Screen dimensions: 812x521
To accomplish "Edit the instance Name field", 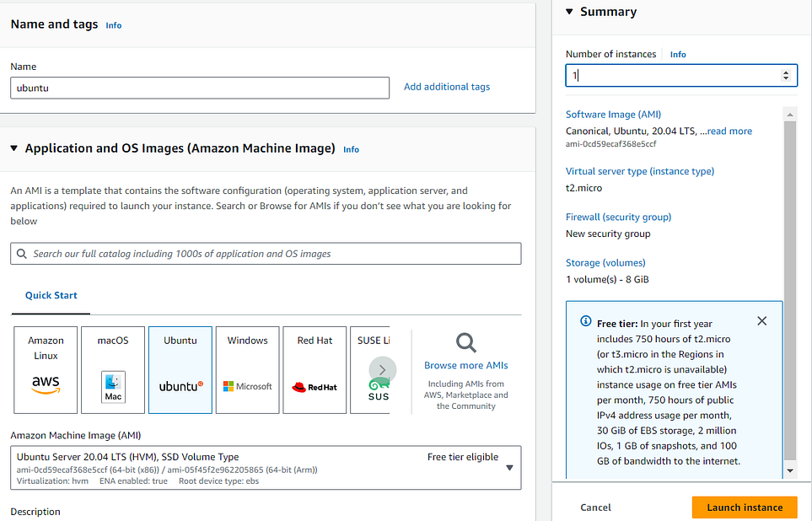I will tap(200, 88).
